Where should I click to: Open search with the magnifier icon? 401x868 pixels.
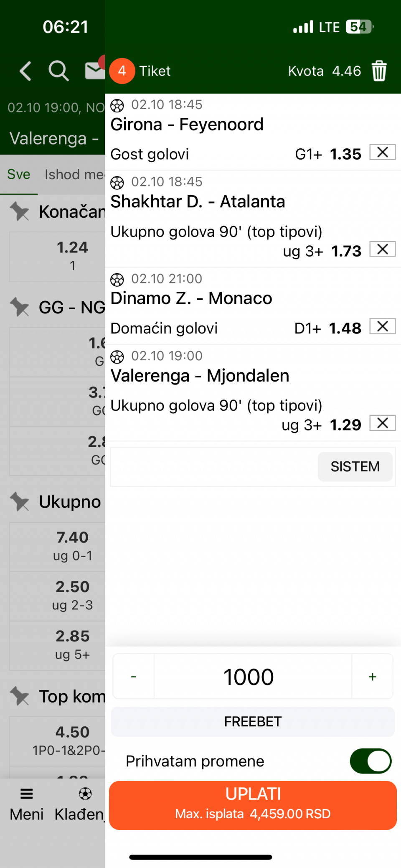tap(58, 71)
